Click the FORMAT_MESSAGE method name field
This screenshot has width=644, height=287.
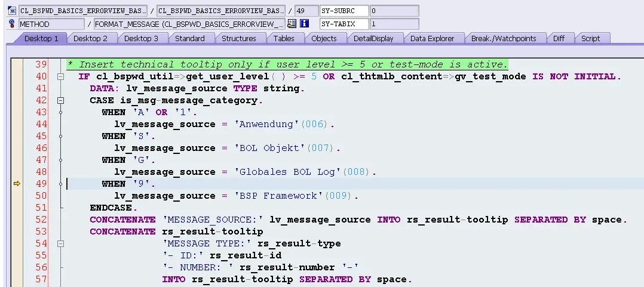(x=189, y=24)
